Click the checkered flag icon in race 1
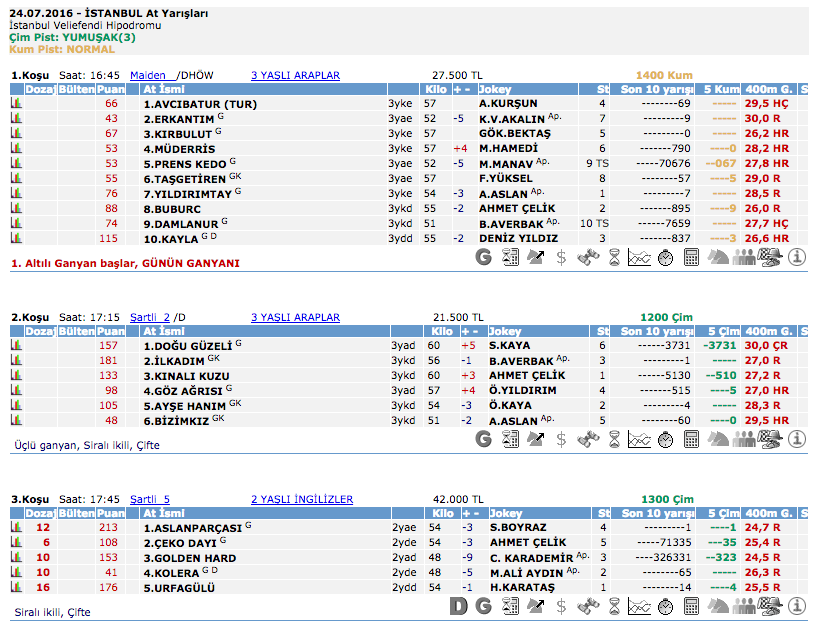 [x=770, y=257]
